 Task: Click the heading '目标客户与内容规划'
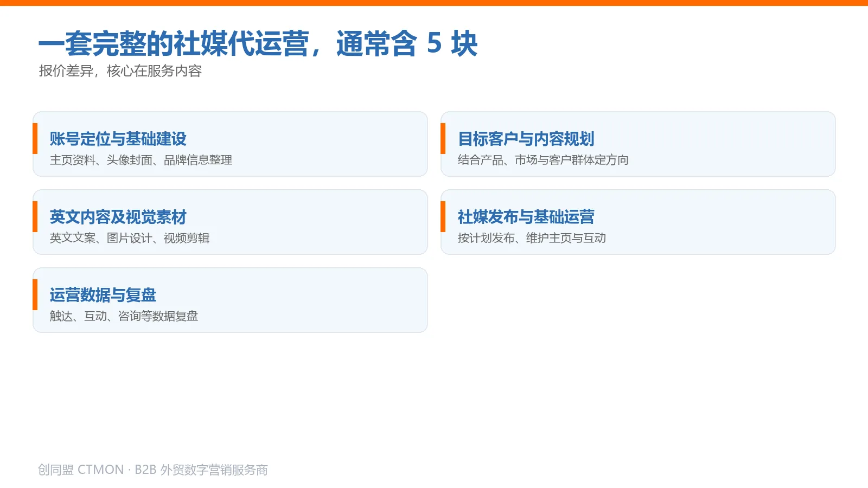526,139
